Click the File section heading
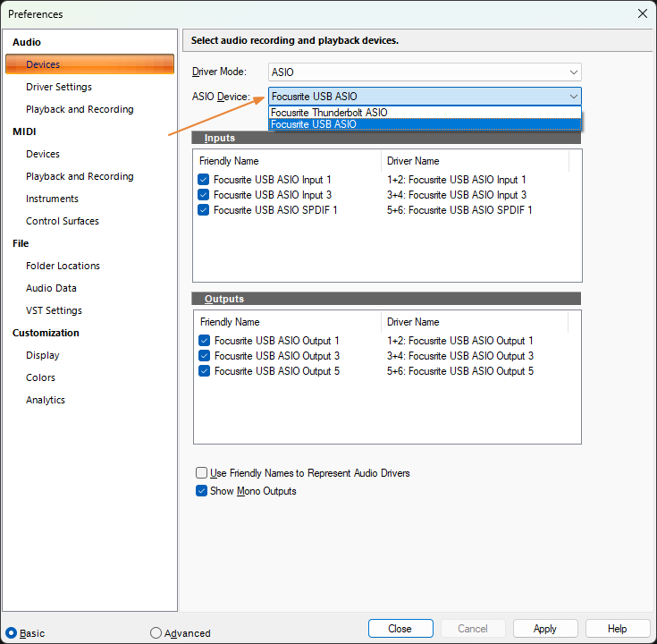The image size is (657, 644). tap(21, 243)
